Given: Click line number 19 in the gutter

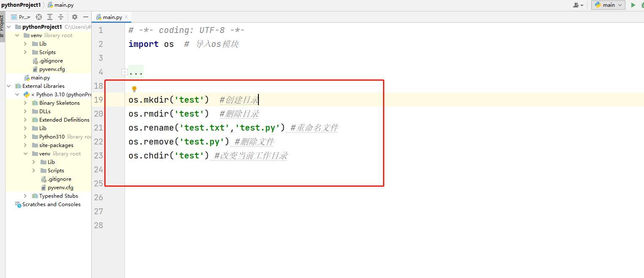Looking at the screenshot, I should (x=98, y=100).
